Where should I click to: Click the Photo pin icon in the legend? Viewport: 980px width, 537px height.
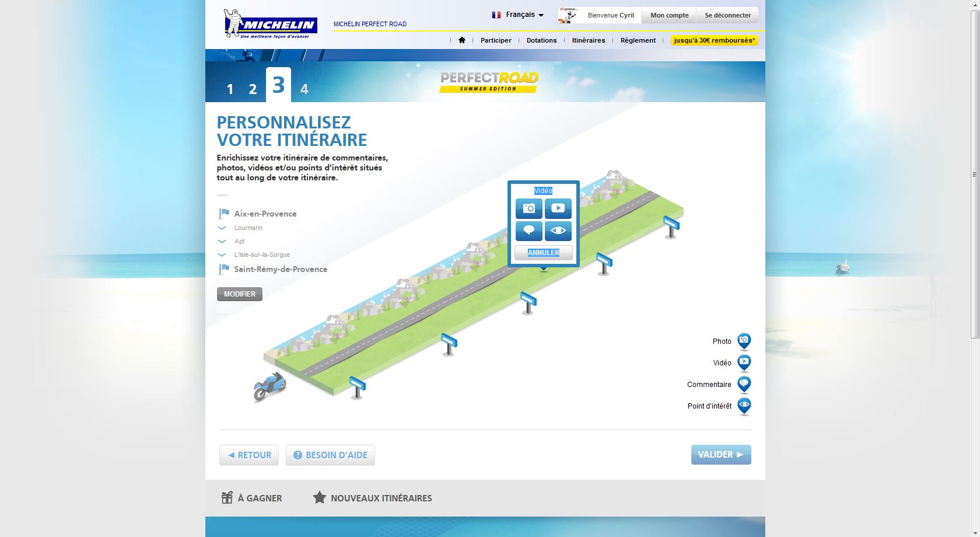point(744,341)
